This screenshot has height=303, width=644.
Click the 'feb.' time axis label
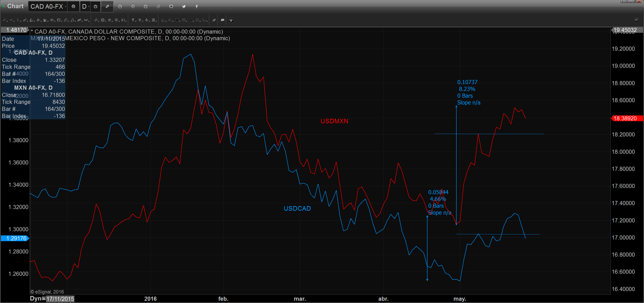click(223, 299)
